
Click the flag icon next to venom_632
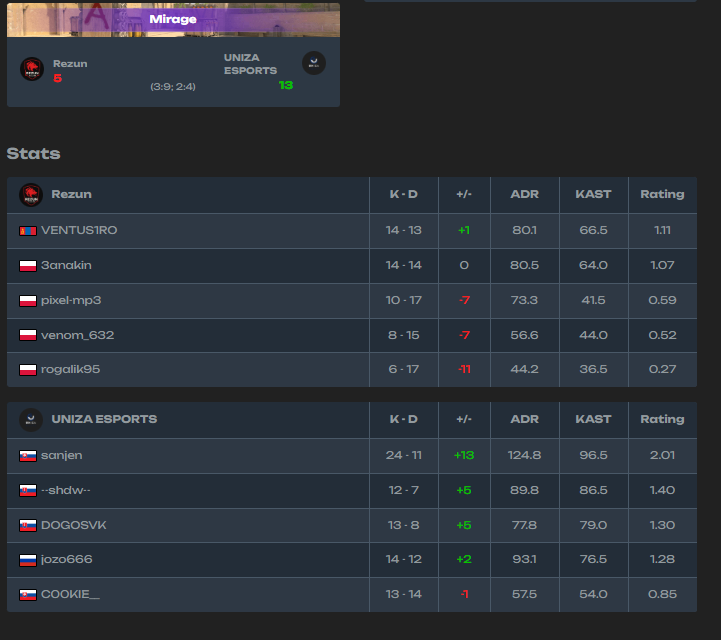point(28,335)
